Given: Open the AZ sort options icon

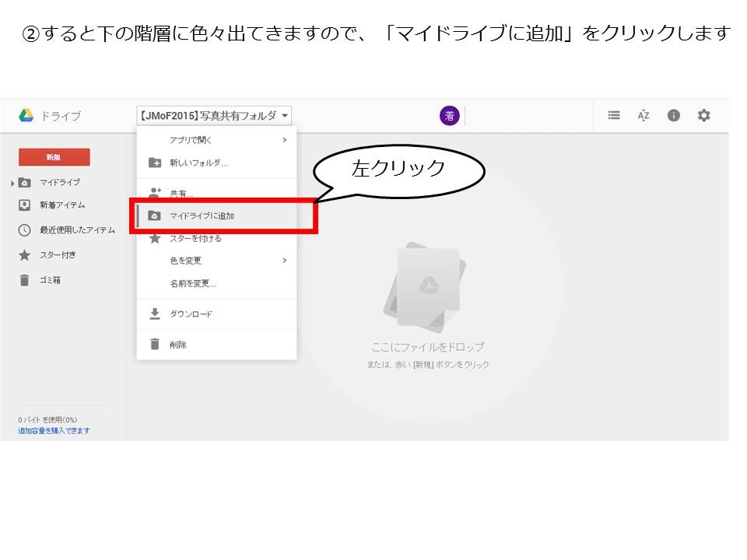Looking at the screenshot, I should coord(644,115).
